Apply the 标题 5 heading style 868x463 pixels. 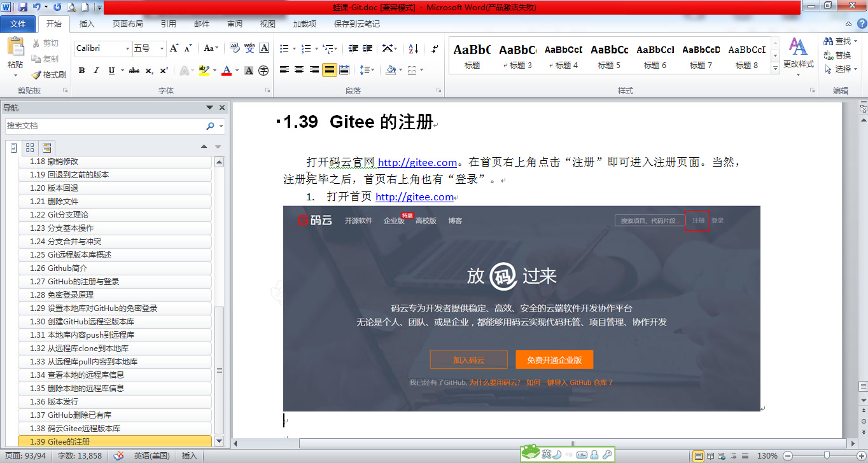tap(610, 55)
